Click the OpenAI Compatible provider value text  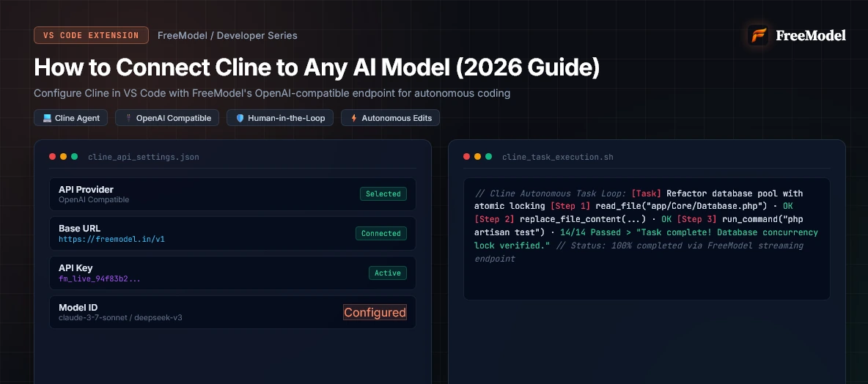(94, 200)
